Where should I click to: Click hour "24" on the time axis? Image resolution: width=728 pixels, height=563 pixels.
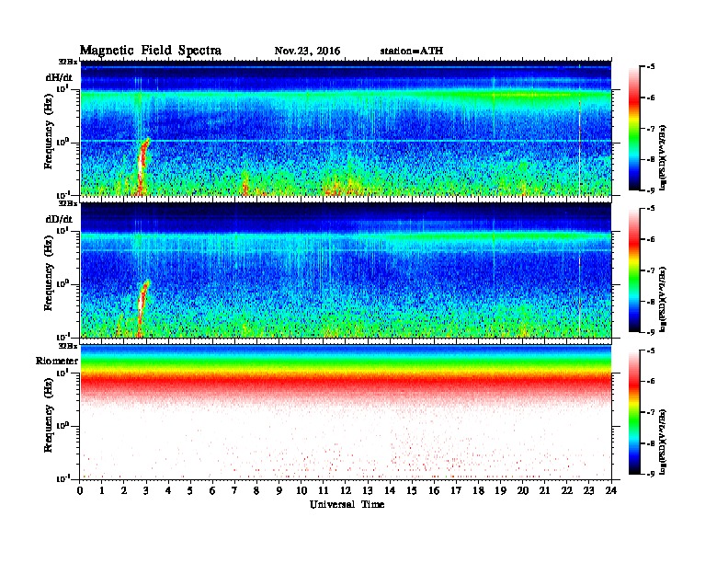(x=611, y=490)
